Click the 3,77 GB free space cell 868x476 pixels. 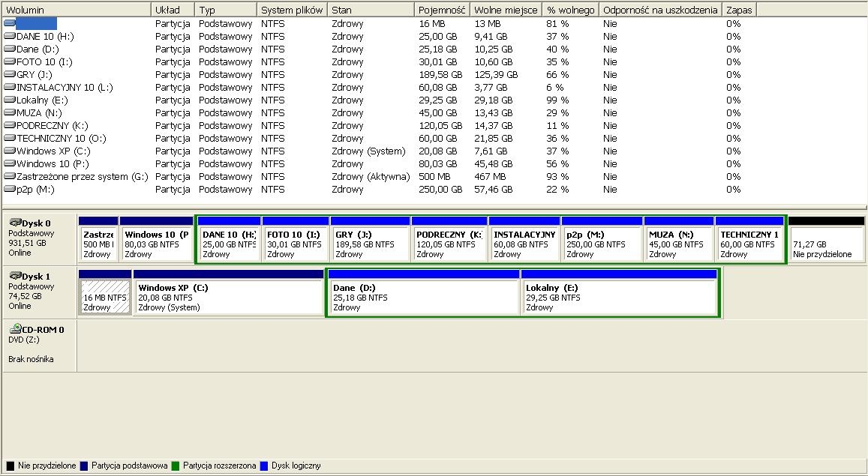[x=491, y=88]
